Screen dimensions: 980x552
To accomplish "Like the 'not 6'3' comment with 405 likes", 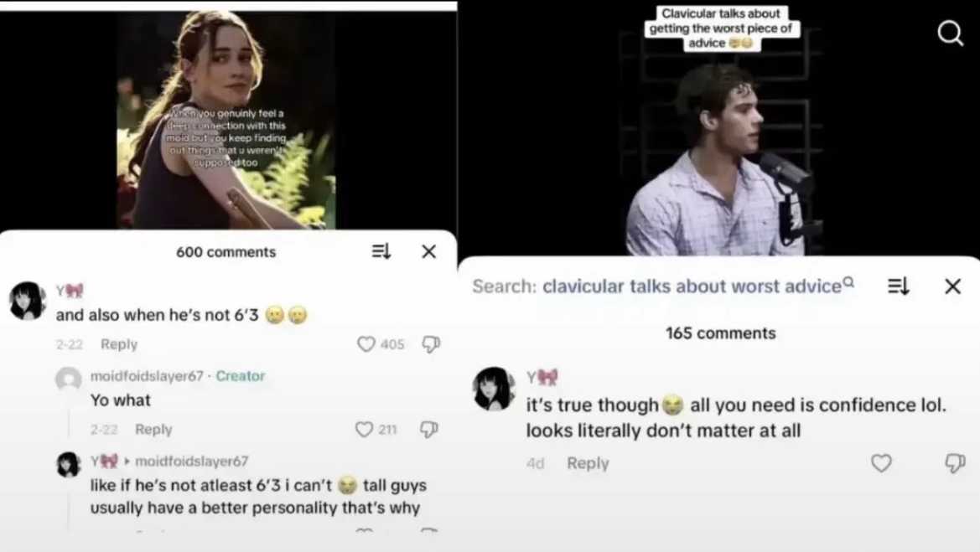I will (x=366, y=344).
